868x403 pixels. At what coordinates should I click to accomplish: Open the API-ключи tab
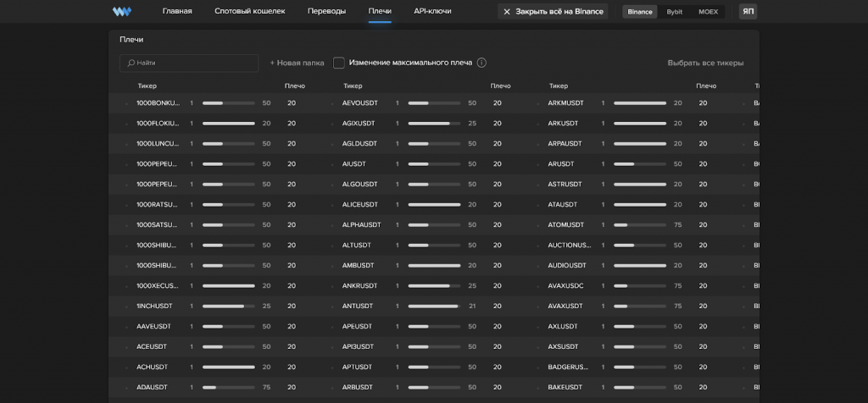point(432,11)
